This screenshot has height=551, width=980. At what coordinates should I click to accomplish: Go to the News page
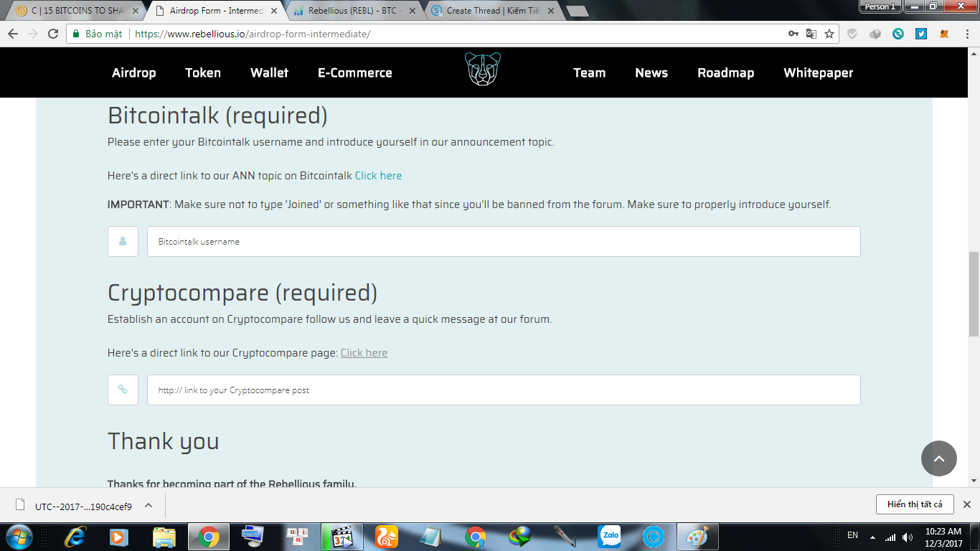point(651,72)
